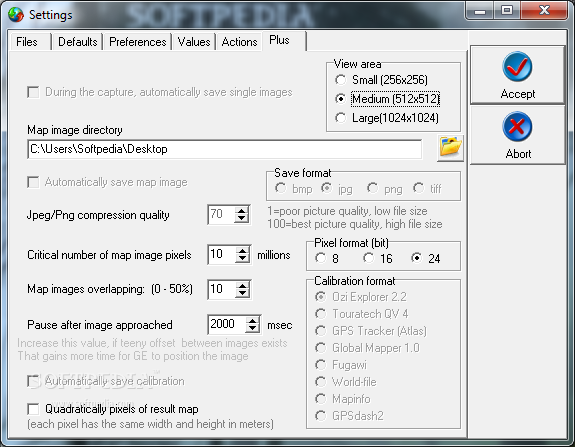
Task: Close the Settings window
Action: [544, 11]
